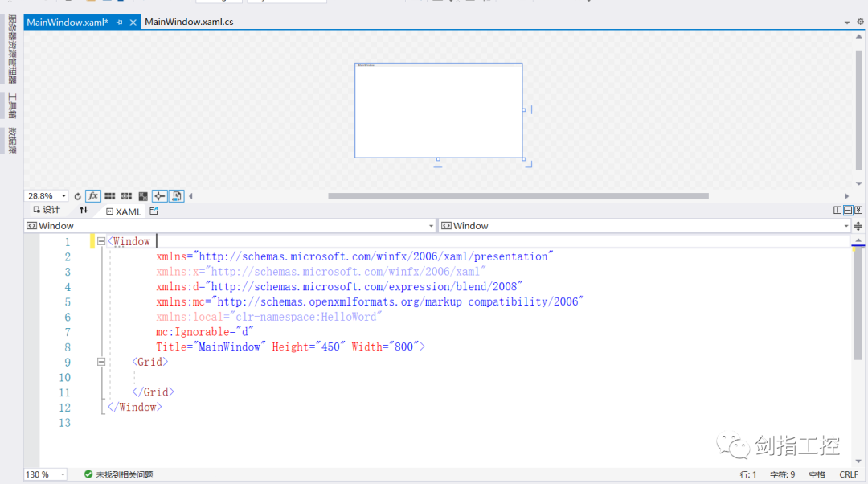Click the line number indicator 行: 1

pyautogui.click(x=748, y=474)
